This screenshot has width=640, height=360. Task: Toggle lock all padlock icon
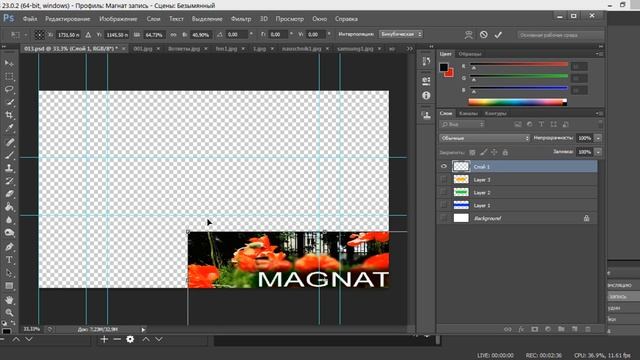tap(505, 152)
